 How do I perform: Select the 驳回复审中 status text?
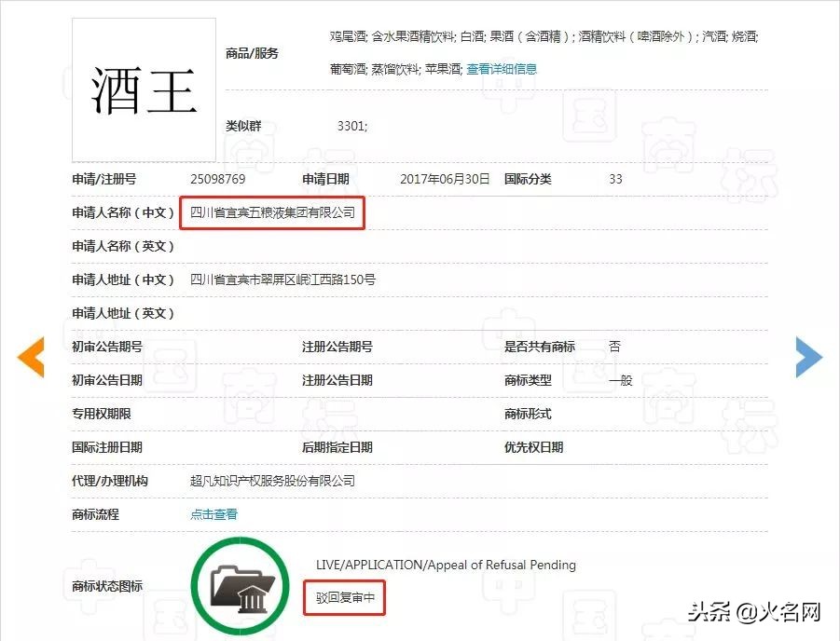[344, 596]
